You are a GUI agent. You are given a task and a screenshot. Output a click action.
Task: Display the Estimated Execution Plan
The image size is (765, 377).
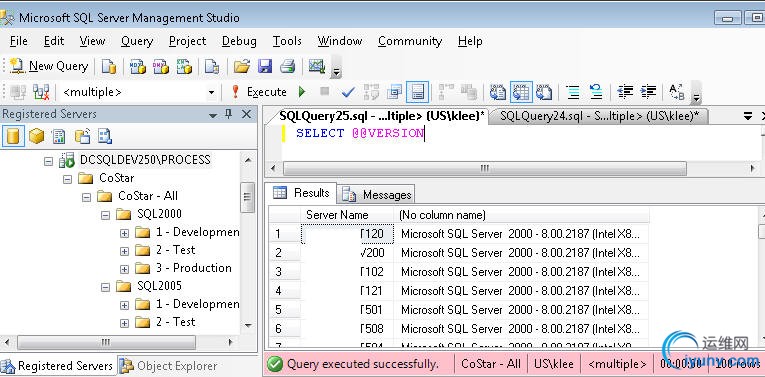372,92
